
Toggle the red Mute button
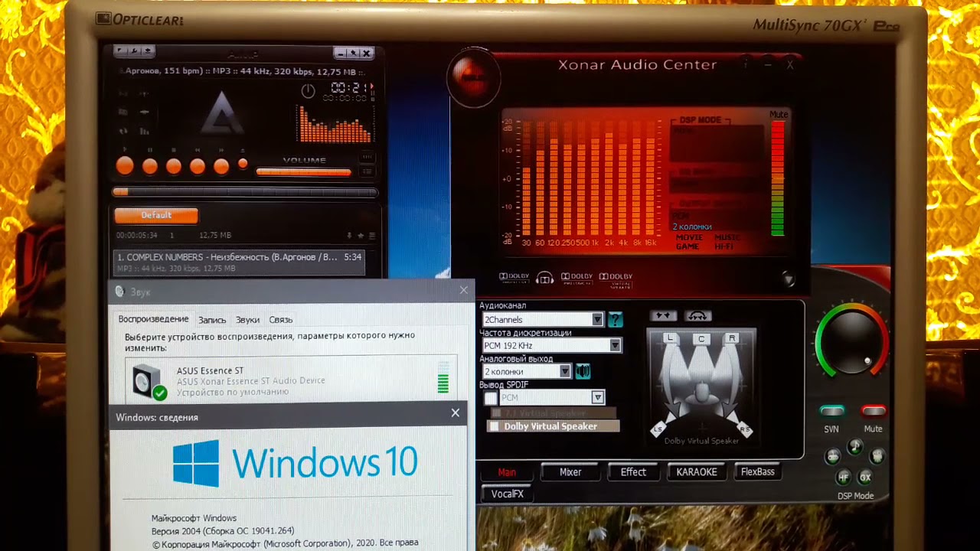(x=874, y=411)
